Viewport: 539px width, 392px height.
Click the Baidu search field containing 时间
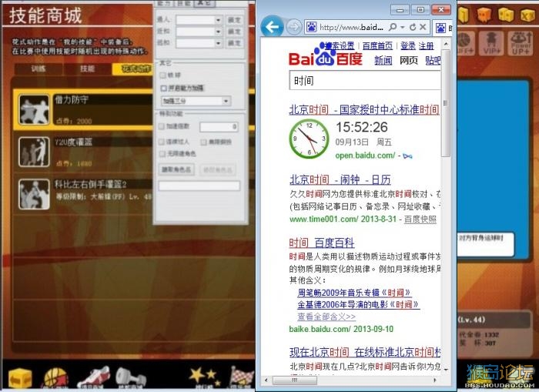pos(365,80)
